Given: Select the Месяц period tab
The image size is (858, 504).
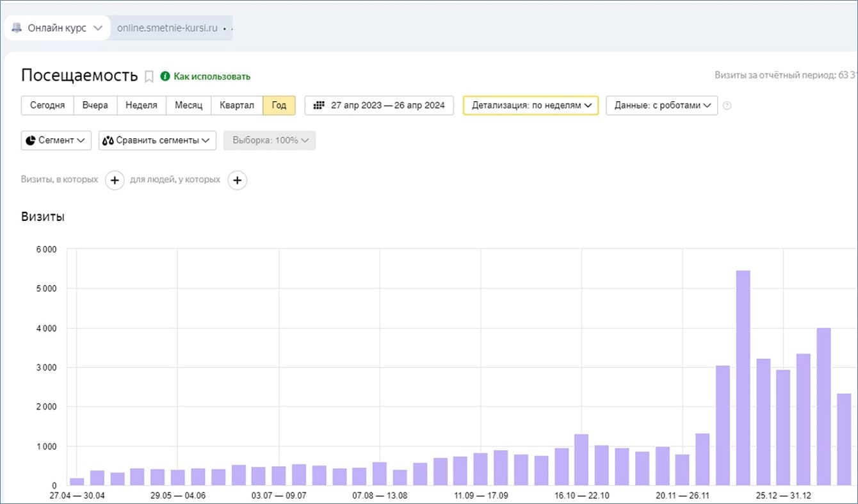Looking at the screenshot, I should [189, 105].
